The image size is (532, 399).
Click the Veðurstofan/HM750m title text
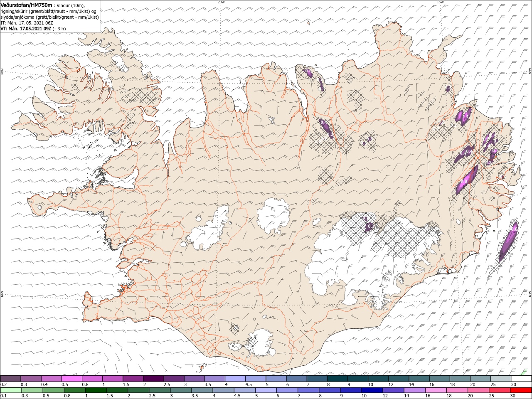point(26,5)
